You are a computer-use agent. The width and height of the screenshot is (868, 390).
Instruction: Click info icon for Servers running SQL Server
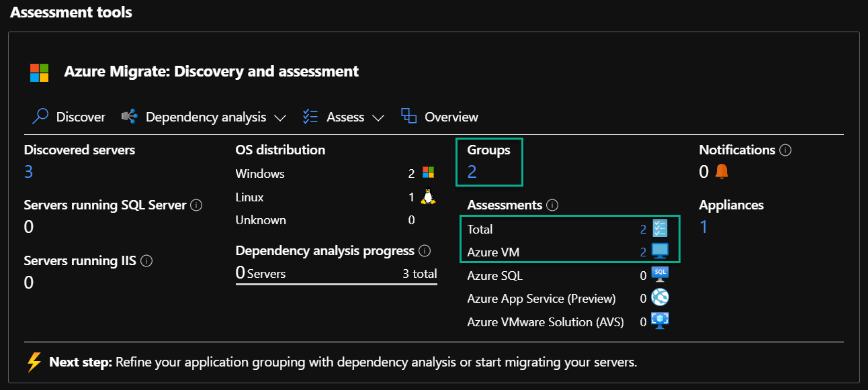click(196, 205)
